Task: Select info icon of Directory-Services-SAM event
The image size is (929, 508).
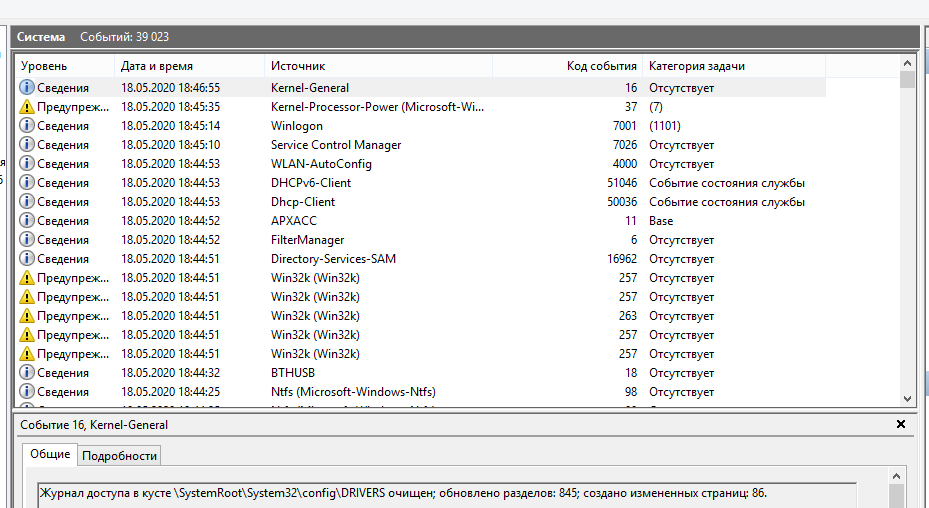Action: click(x=27, y=259)
